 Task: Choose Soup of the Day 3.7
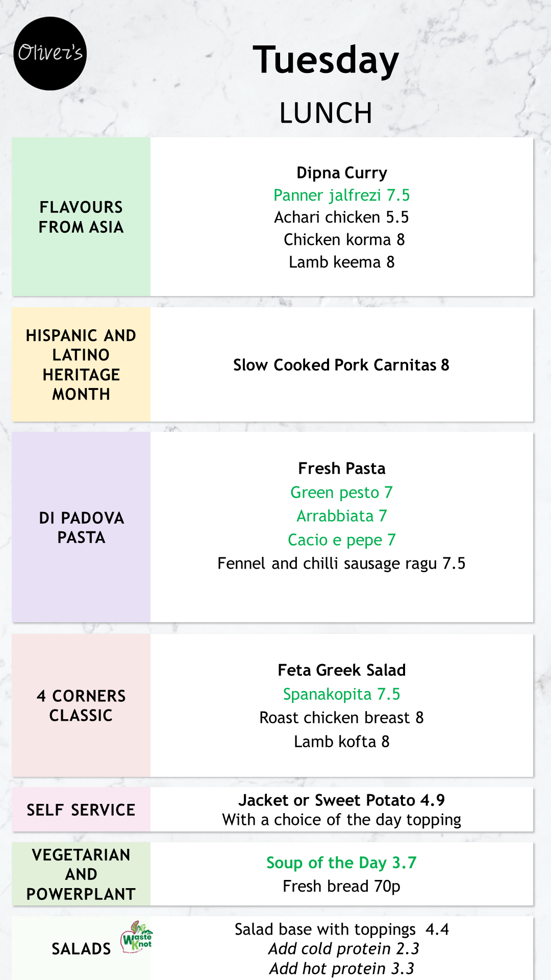click(x=341, y=863)
